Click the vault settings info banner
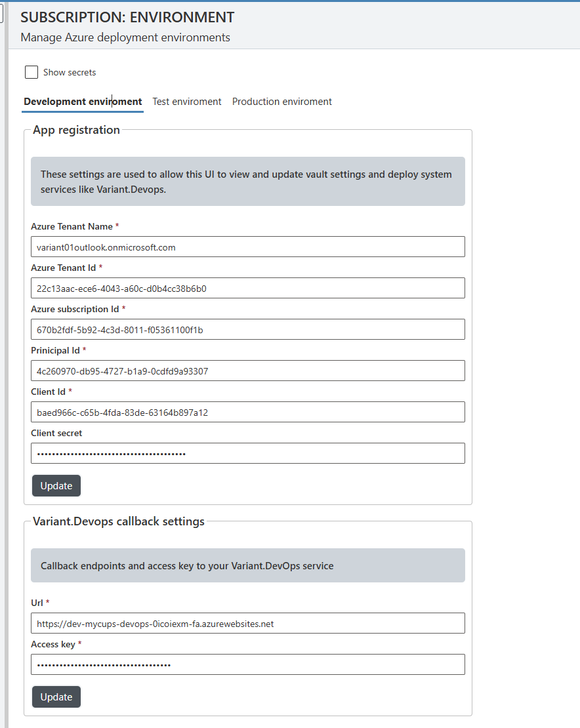Viewport: 580px width, 728px height. pyautogui.click(x=247, y=181)
